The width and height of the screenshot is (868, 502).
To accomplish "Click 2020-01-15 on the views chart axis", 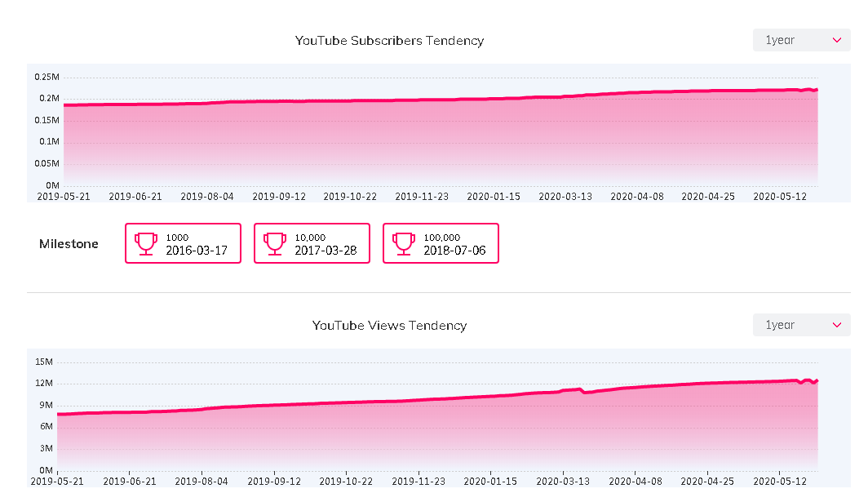I will [489, 482].
